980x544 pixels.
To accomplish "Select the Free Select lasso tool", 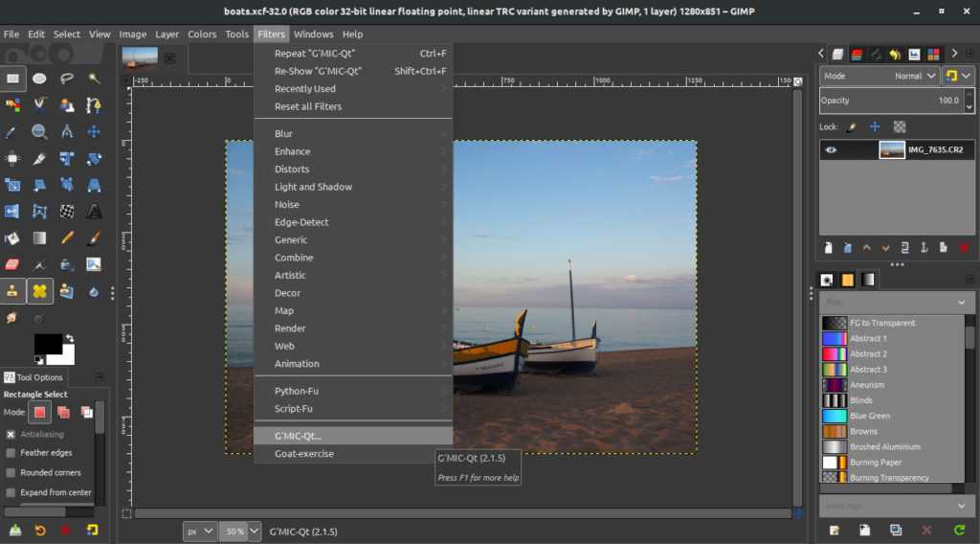I will (67, 79).
